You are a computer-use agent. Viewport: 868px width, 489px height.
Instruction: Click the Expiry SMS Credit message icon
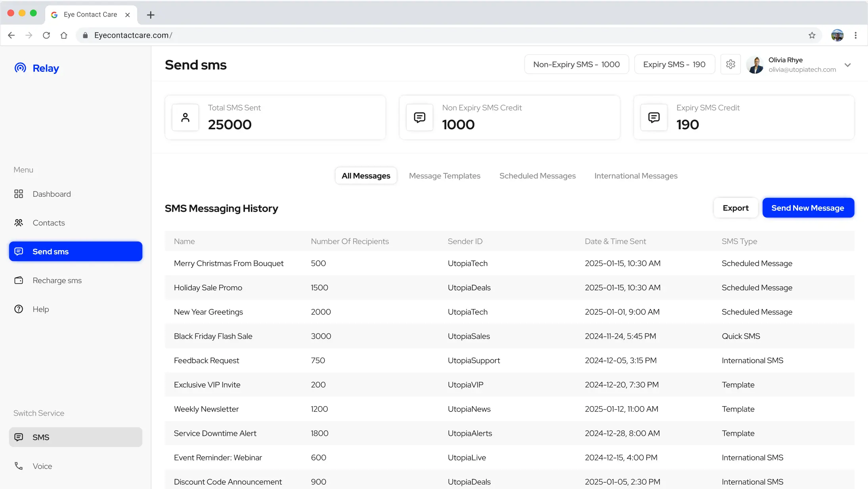(x=654, y=117)
